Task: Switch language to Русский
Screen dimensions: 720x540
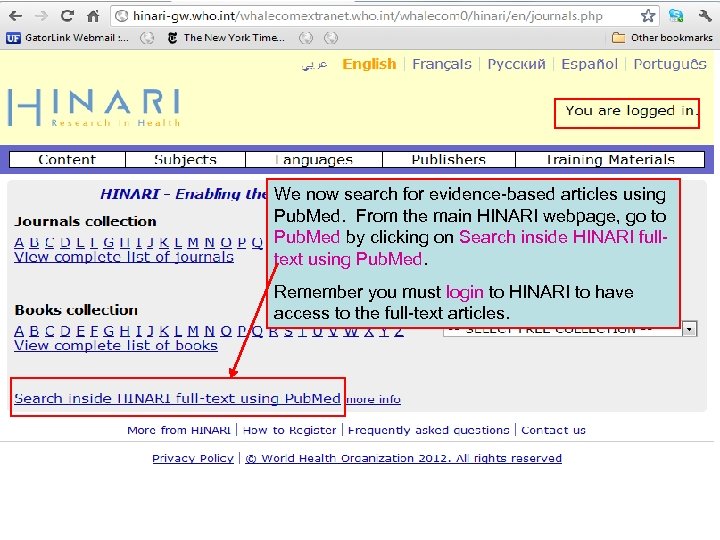Action: point(517,64)
